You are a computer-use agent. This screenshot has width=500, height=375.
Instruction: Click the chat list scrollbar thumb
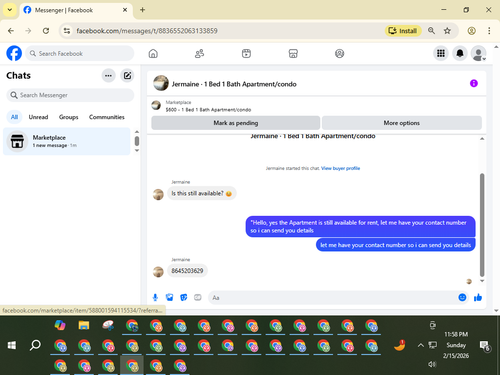click(x=137, y=141)
